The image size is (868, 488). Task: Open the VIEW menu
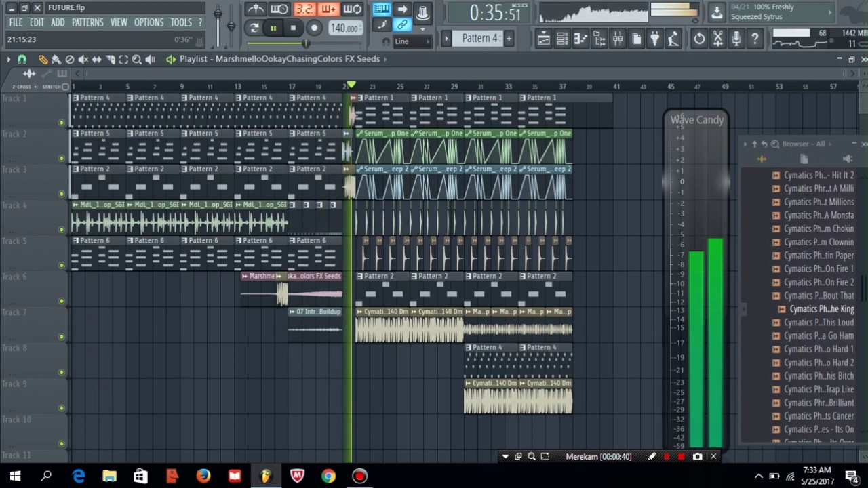point(119,22)
